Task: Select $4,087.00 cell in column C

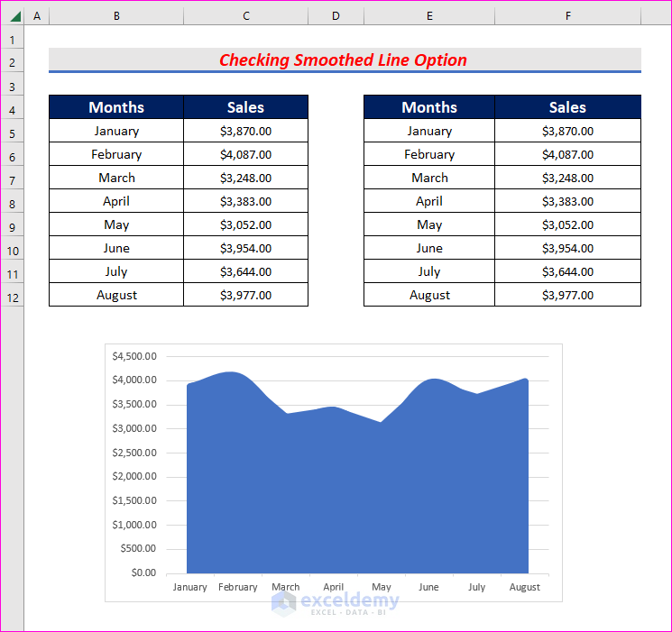Action: (245, 154)
